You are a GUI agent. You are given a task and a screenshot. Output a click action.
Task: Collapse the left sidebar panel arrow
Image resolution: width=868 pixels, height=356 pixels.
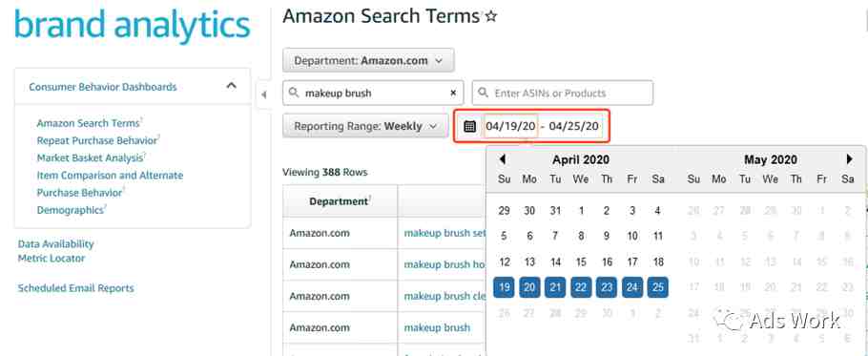263,94
